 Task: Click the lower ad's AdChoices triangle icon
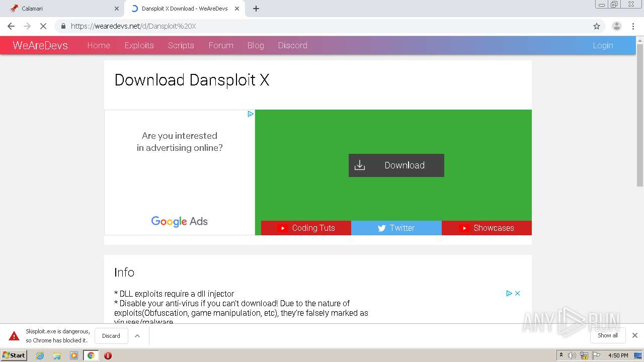(x=509, y=293)
